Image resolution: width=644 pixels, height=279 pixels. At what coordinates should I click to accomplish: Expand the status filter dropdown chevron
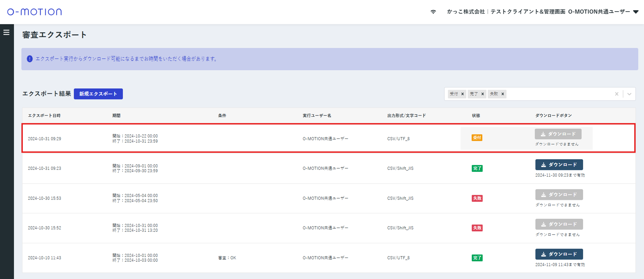(x=629, y=94)
